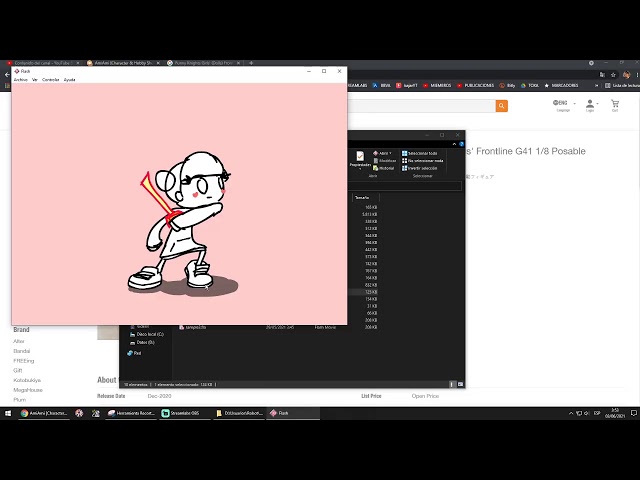Click the Flash taskbar button
The width and height of the screenshot is (640, 480).
[x=293, y=413]
